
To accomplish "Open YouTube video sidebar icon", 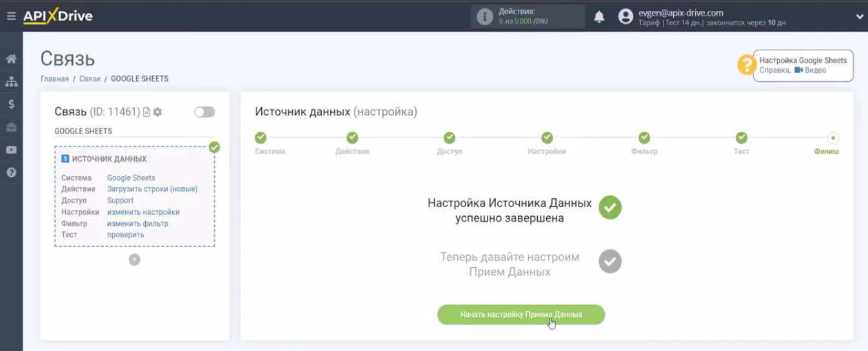I will 11,150.
